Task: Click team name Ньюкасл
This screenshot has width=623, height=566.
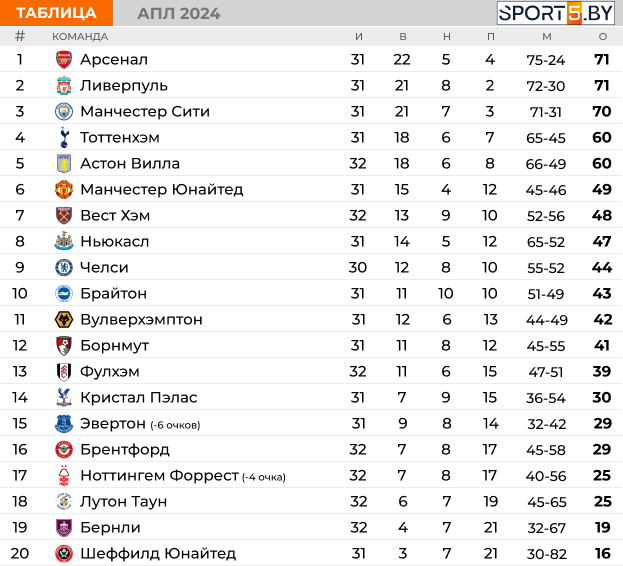Action: 114,241
